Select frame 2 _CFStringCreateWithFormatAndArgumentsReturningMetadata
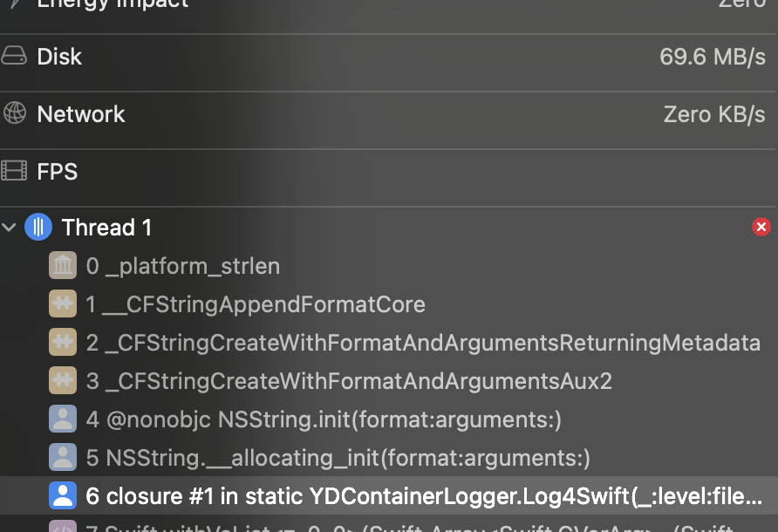 pyautogui.click(x=423, y=343)
